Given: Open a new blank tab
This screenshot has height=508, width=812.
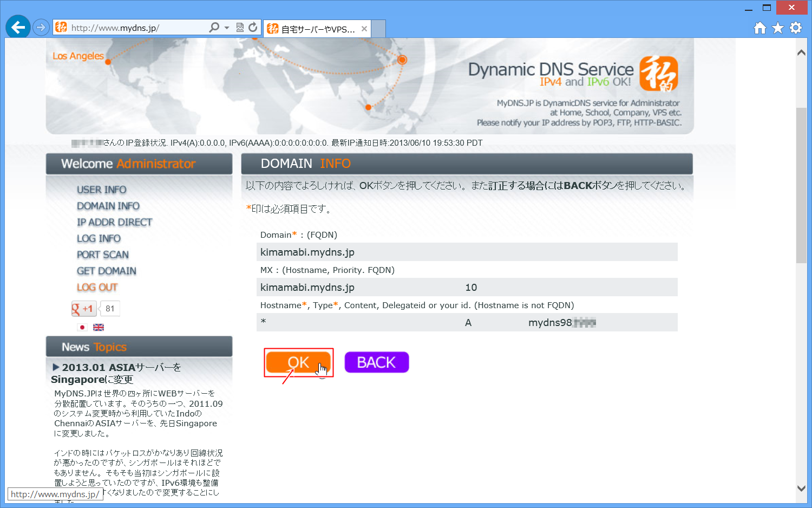Looking at the screenshot, I should (x=378, y=29).
